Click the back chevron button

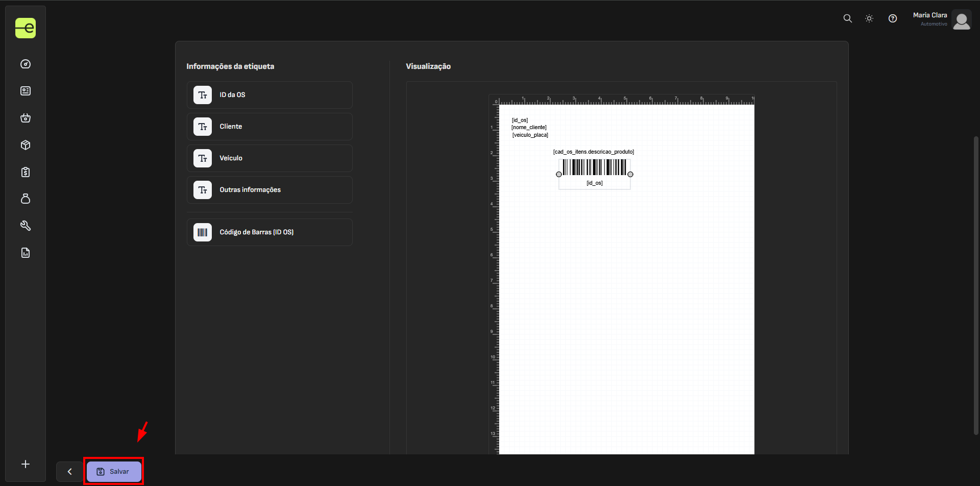(x=70, y=471)
